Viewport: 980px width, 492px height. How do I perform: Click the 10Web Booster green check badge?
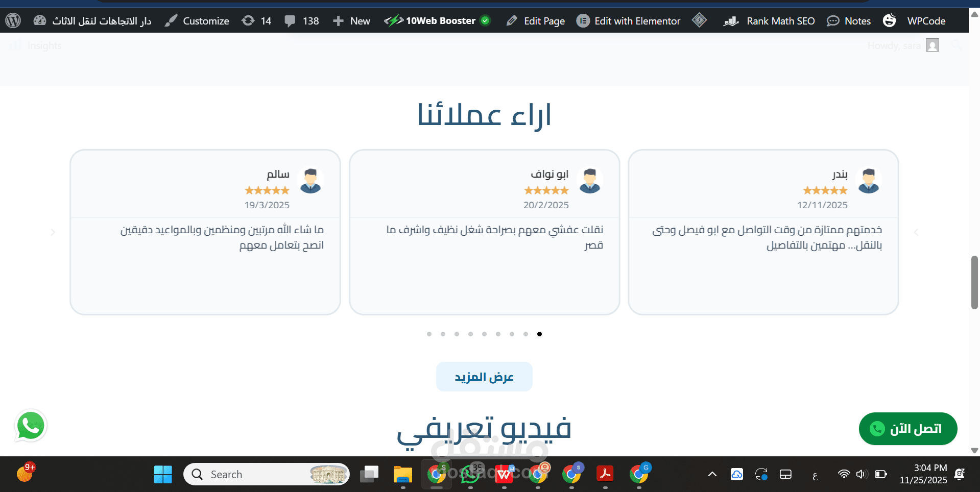coord(486,21)
